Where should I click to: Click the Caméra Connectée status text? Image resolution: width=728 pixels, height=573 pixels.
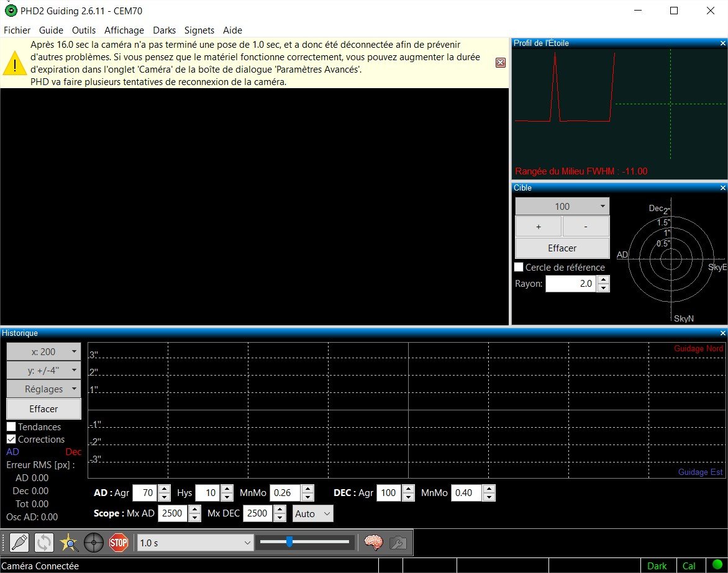(40, 566)
